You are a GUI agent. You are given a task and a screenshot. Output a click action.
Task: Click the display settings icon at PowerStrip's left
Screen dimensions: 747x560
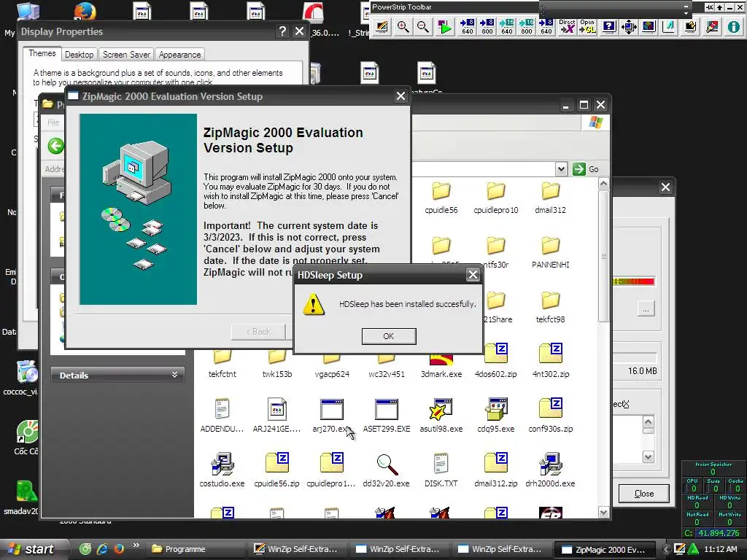[x=382, y=27]
